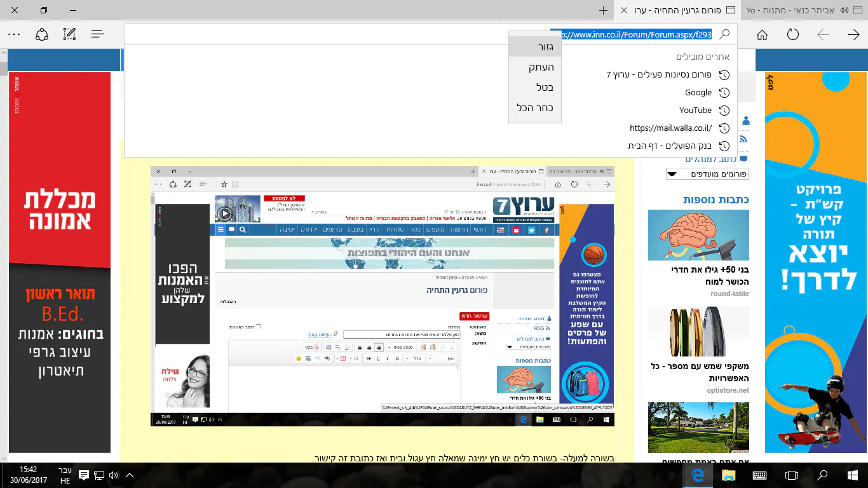Click the Home button in Edge toolbar

click(x=762, y=34)
